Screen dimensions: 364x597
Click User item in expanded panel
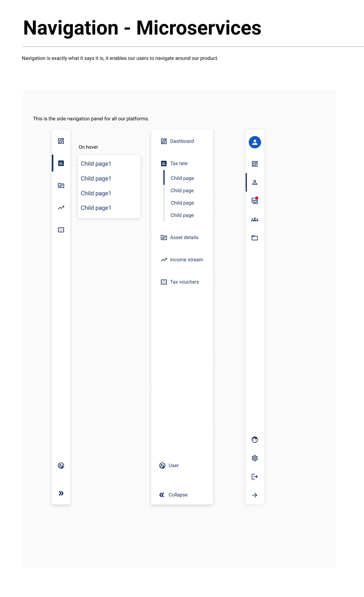(x=169, y=466)
